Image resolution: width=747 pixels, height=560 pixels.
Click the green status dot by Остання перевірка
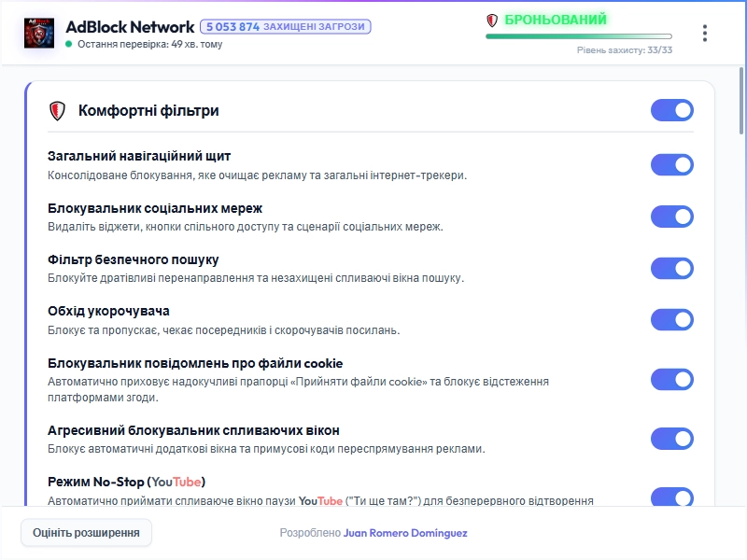coord(68,44)
